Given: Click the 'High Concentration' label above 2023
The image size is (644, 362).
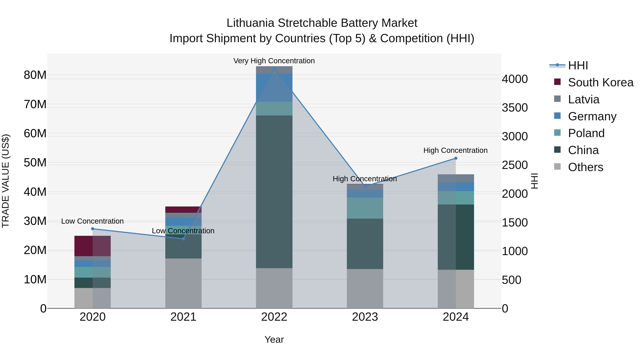Looking at the screenshot, I should (365, 179).
